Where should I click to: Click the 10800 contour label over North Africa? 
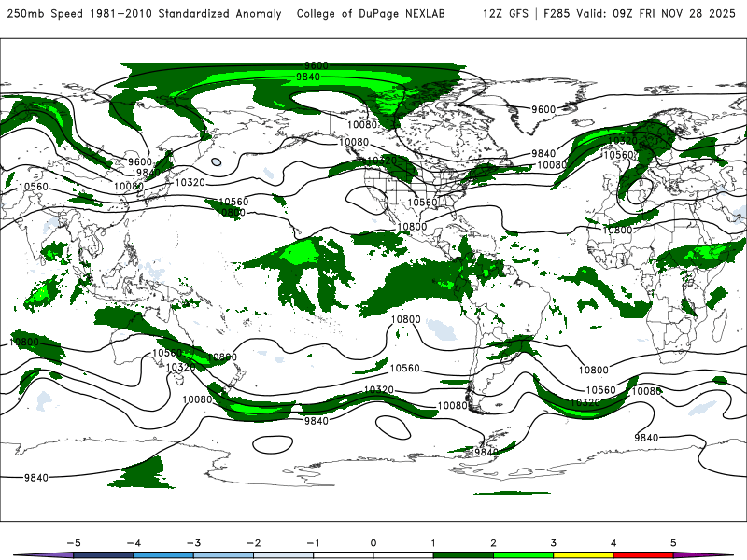[x=617, y=231]
